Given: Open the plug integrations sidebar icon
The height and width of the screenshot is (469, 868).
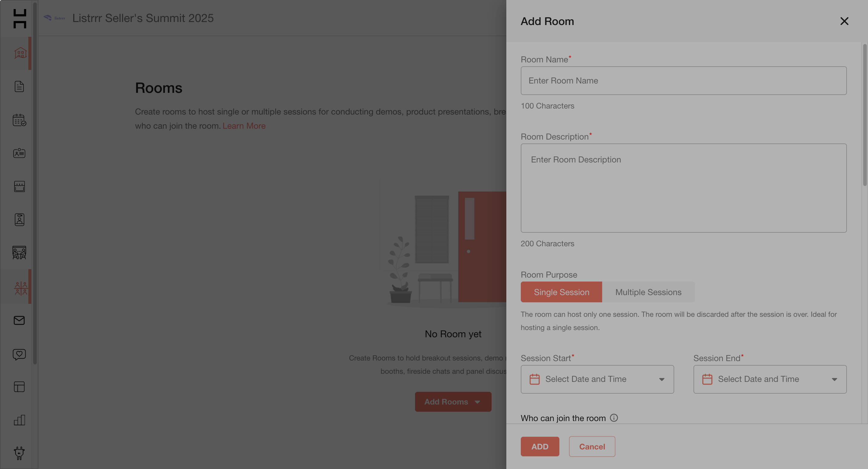Looking at the screenshot, I should coord(19,453).
